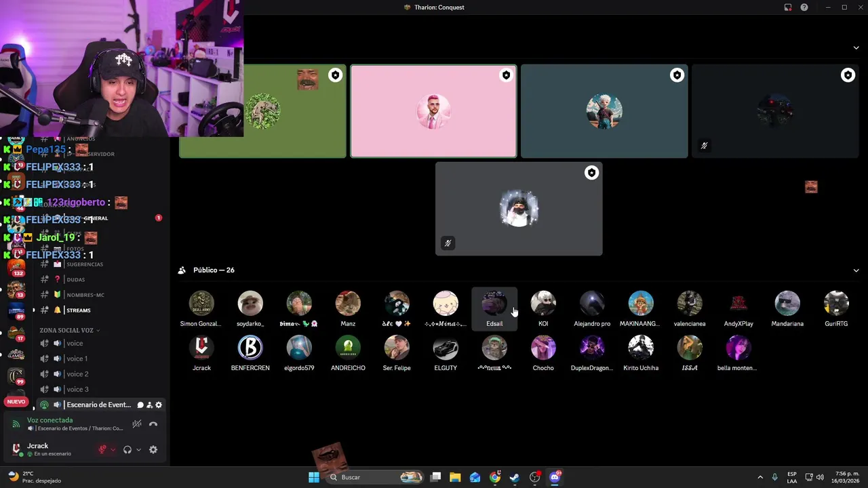The image size is (868, 488).
Task: Show hidden system tray icons
Action: click(x=760, y=477)
